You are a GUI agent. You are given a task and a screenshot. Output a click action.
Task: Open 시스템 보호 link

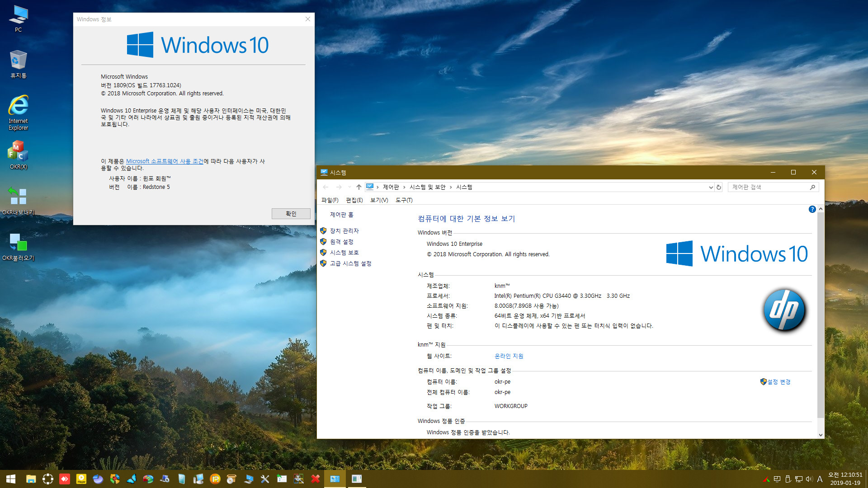[344, 253]
